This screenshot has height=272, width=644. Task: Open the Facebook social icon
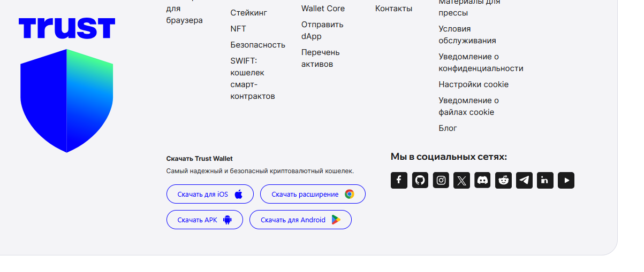[399, 181]
